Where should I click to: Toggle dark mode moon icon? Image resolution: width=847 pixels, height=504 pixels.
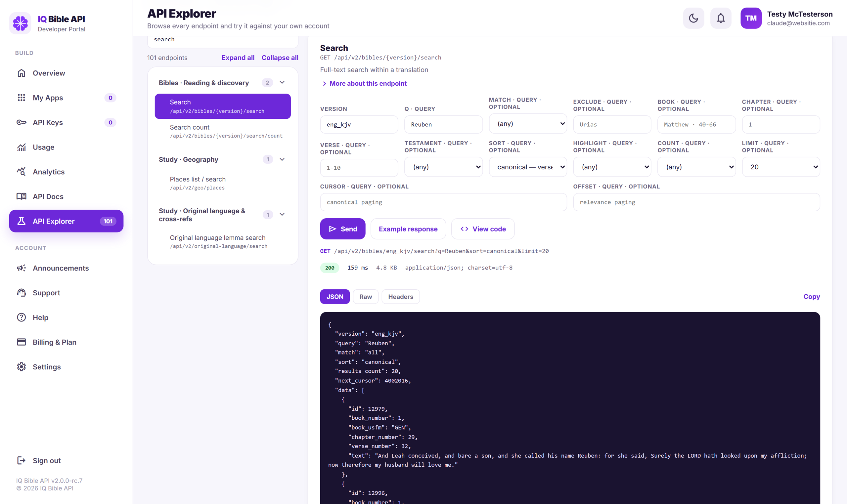click(693, 18)
